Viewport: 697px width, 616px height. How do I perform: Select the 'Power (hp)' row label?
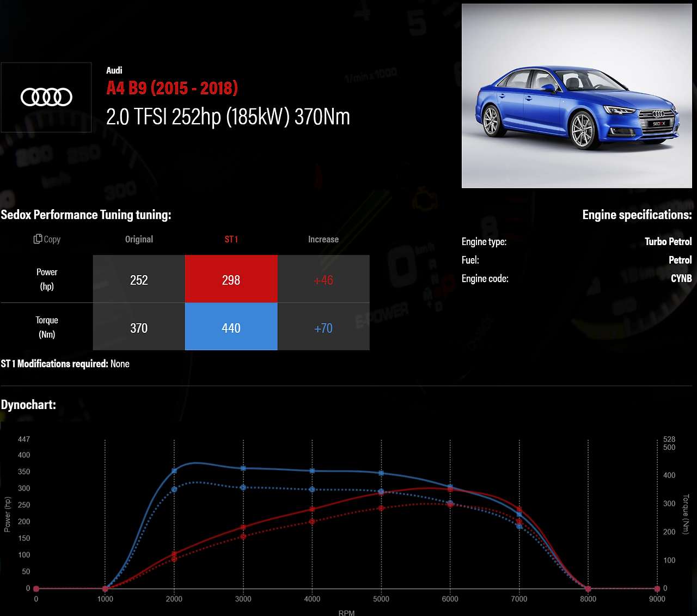coord(47,279)
